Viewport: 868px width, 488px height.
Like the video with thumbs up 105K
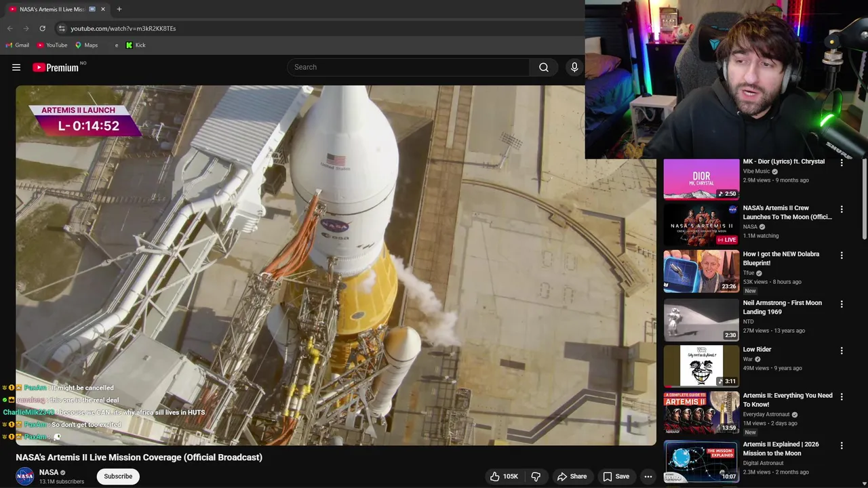tap(504, 476)
